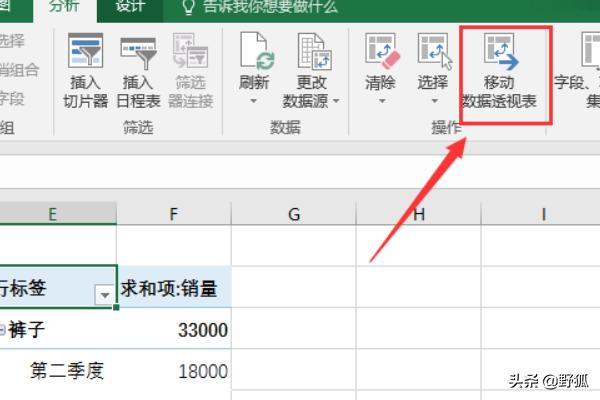Click the 求和项:销量 header cell
Image resolution: width=600 pixels, height=400 pixels.
pyautogui.click(x=174, y=287)
